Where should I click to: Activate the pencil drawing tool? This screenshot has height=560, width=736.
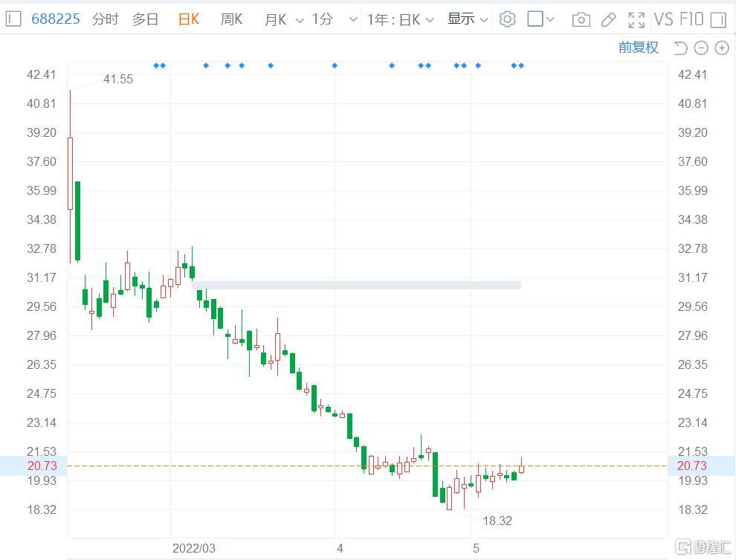coord(608,20)
